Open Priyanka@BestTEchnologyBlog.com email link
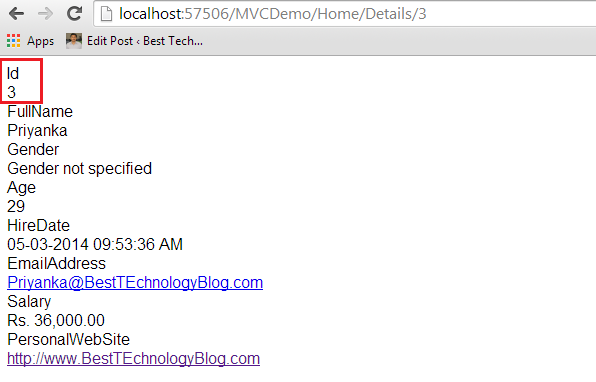The width and height of the screenshot is (596, 382). click(x=135, y=282)
